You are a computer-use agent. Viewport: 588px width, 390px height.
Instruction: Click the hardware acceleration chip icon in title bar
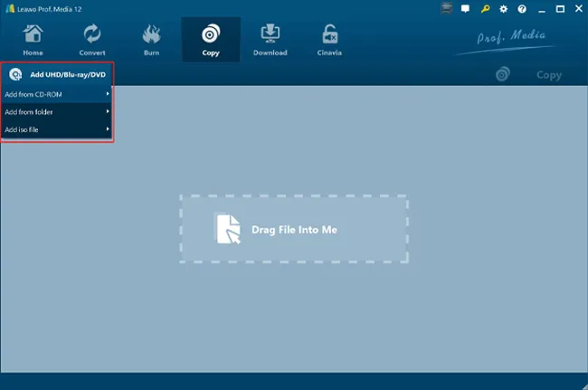[x=446, y=8]
